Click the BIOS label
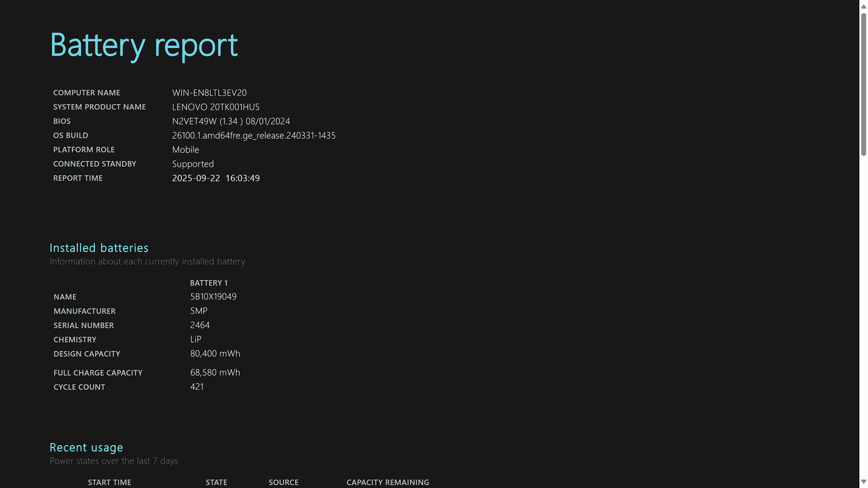Viewport: 868px width, 488px height. 62,121
